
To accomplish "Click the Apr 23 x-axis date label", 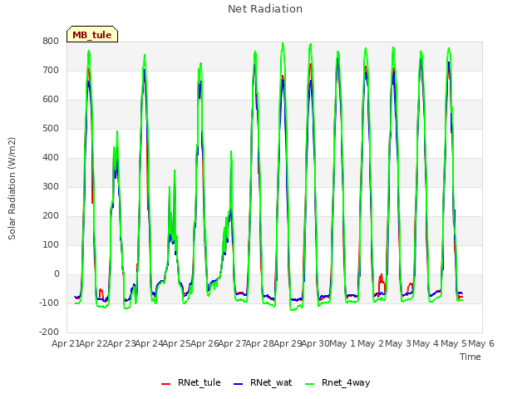I will 121,343.
